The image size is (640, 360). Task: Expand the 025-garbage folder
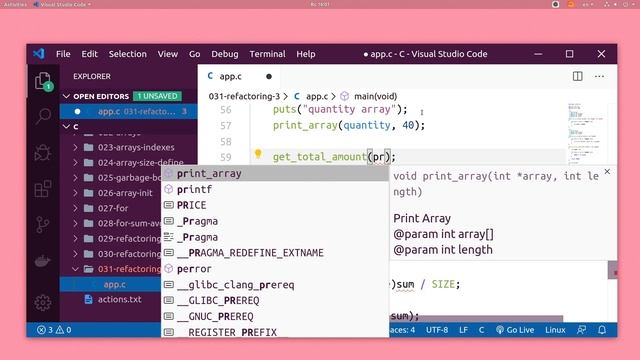coord(76,178)
